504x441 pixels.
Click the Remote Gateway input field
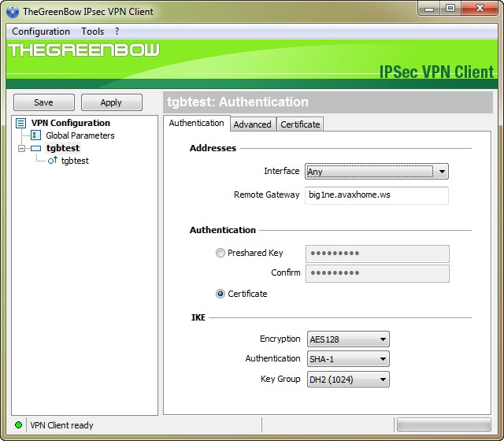(376, 195)
